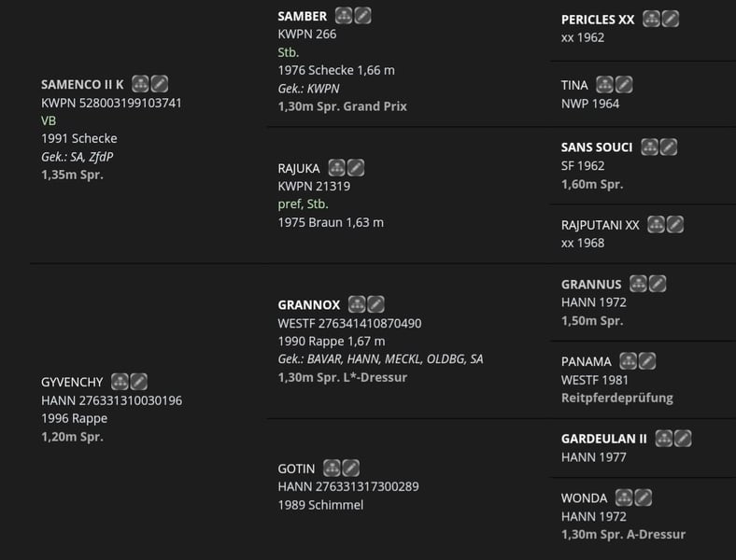The width and height of the screenshot is (736, 560).
Task: Click edit pencil icon beside SAMBER
Action: (362, 16)
